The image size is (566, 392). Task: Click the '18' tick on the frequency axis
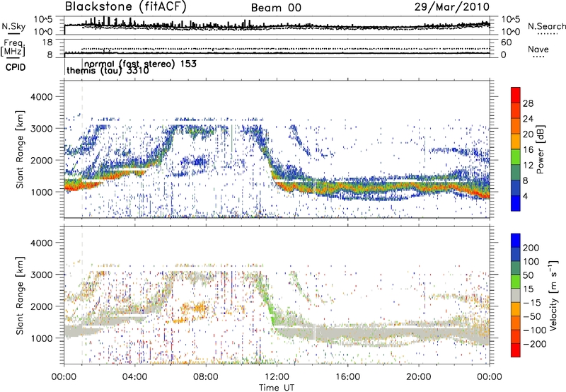tap(47, 42)
